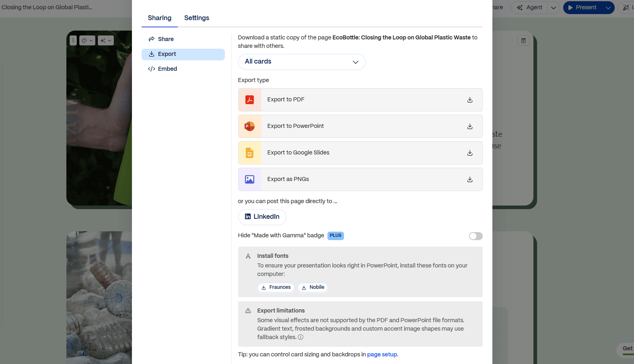Click the sparkle icon right of Present
This screenshot has width=634, height=364.
pyautogui.click(x=626, y=7)
